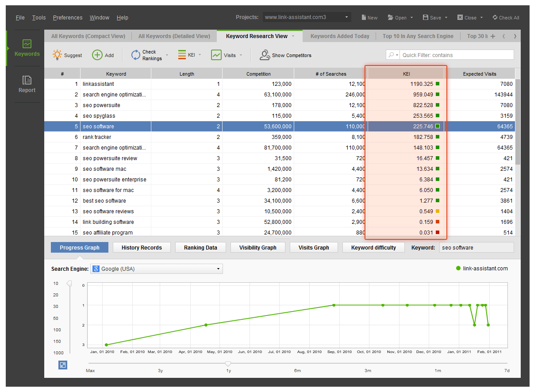Click the quick filter magnifier icon
This screenshot has width=534, height=392.
[x=391, y=55]
